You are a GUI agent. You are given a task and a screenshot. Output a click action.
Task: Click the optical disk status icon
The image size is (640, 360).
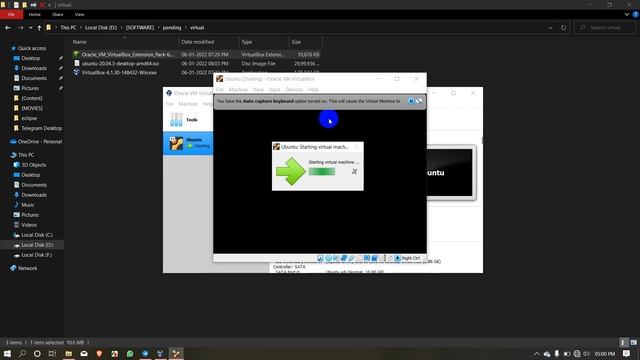pos(328,258)
